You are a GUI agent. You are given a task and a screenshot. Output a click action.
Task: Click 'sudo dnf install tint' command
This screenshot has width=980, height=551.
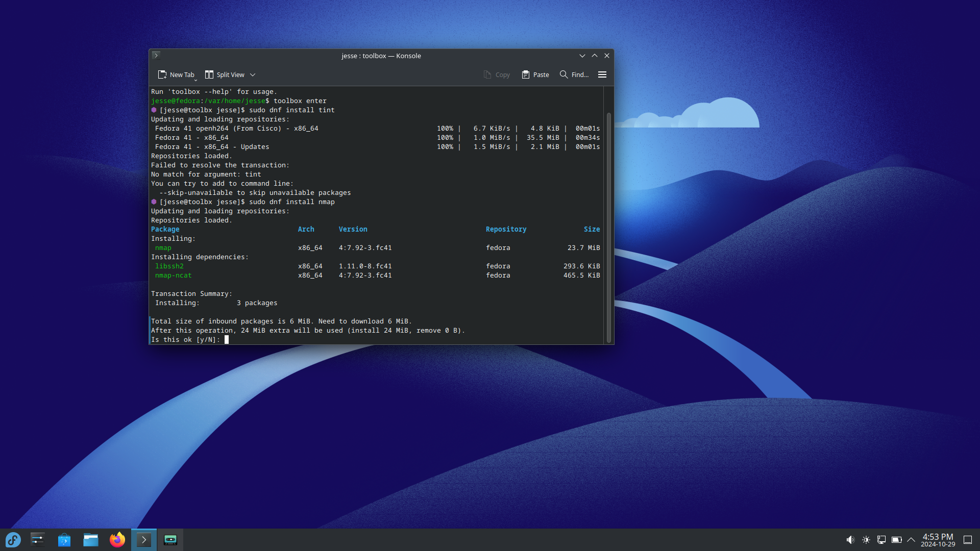(x=292, y=110)
